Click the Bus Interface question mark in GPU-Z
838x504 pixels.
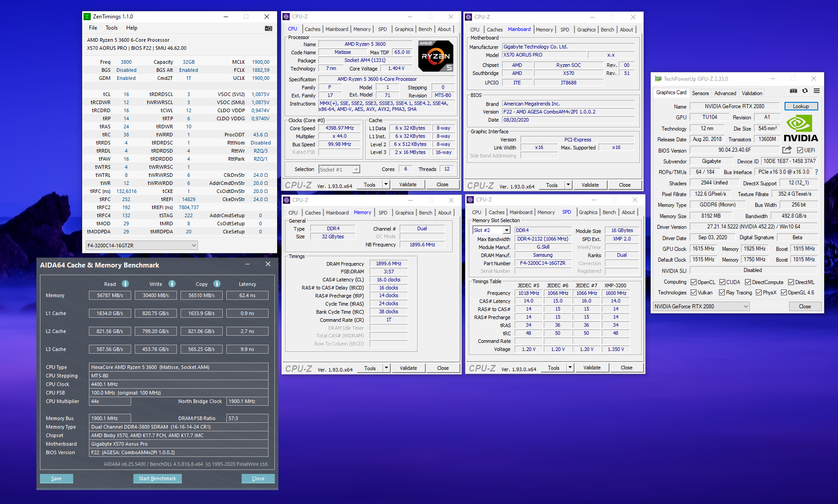click(816, 172)
